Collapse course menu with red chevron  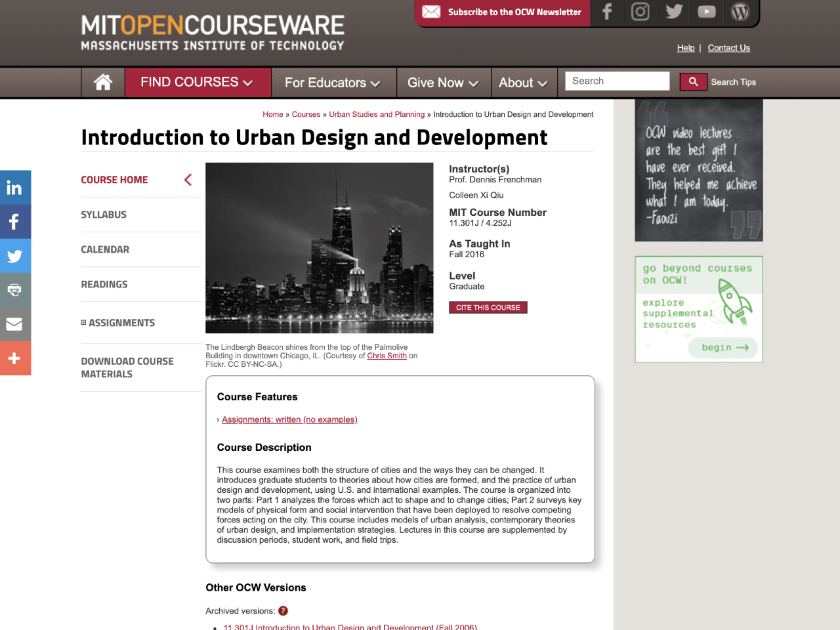point(188,180)
